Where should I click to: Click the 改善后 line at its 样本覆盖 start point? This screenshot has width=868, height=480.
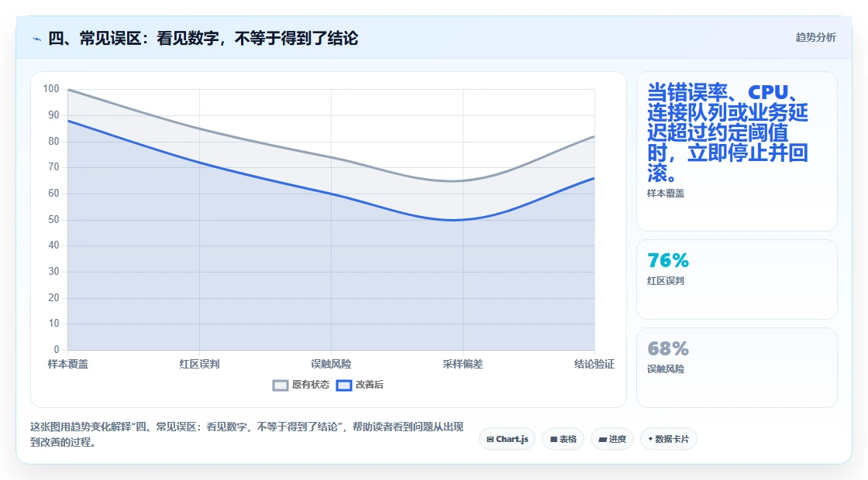click(x=68, y=121)
